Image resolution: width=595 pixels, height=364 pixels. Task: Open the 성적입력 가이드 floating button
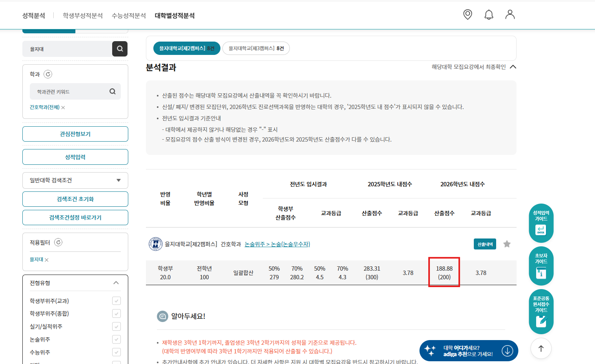point(541,223)
